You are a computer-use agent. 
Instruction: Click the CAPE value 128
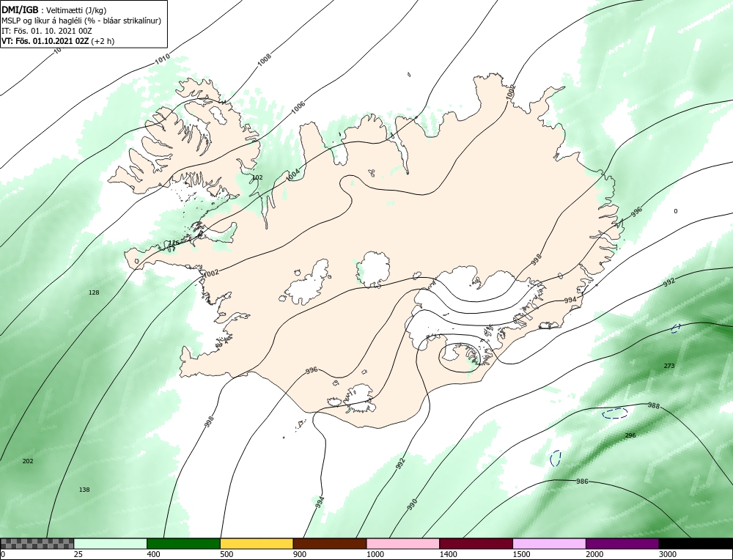94,292
